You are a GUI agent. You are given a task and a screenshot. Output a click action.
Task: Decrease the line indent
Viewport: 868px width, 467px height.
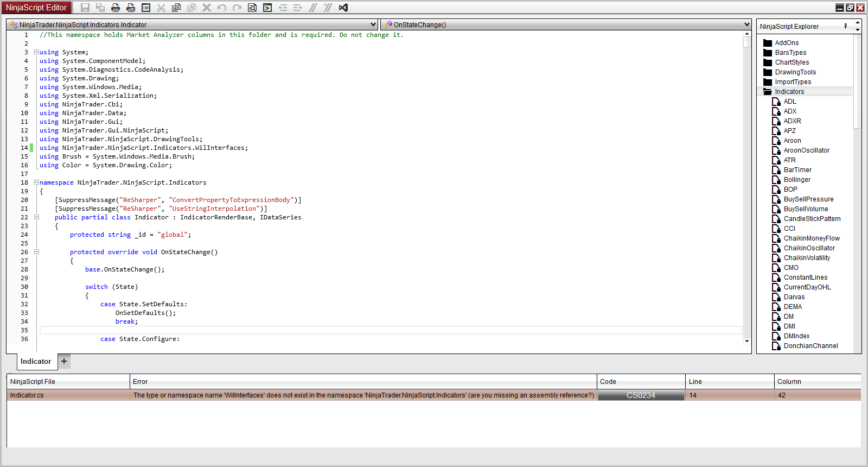pyautogui.click(x=283, y=8)
